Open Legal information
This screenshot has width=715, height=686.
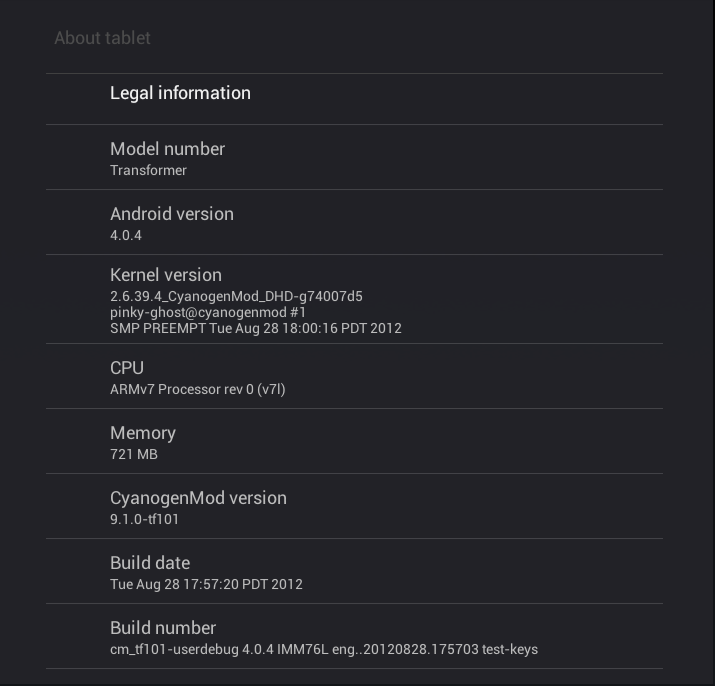click(x=180, y=93)
